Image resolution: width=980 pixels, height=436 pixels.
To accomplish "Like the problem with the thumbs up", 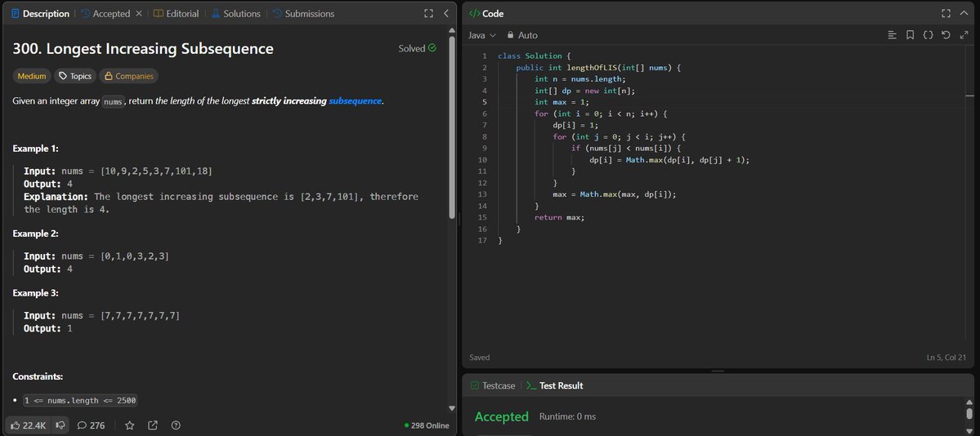I will tap(28, 425).
